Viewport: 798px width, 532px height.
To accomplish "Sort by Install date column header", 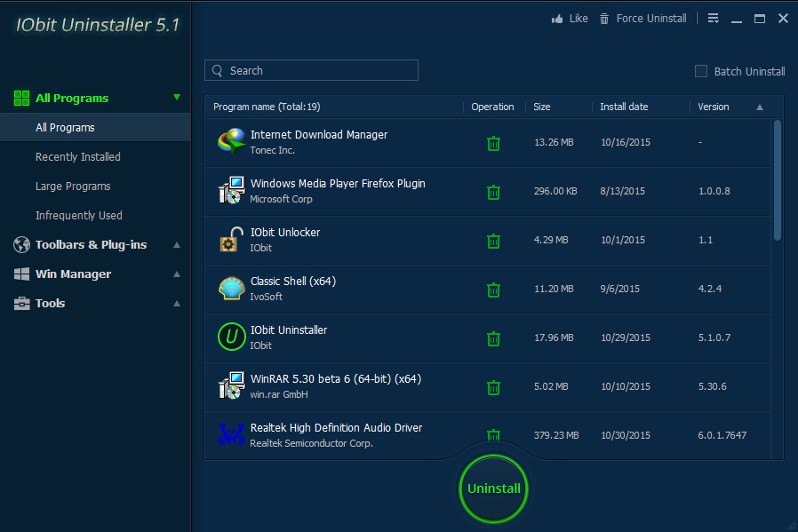I will (624, 107).
